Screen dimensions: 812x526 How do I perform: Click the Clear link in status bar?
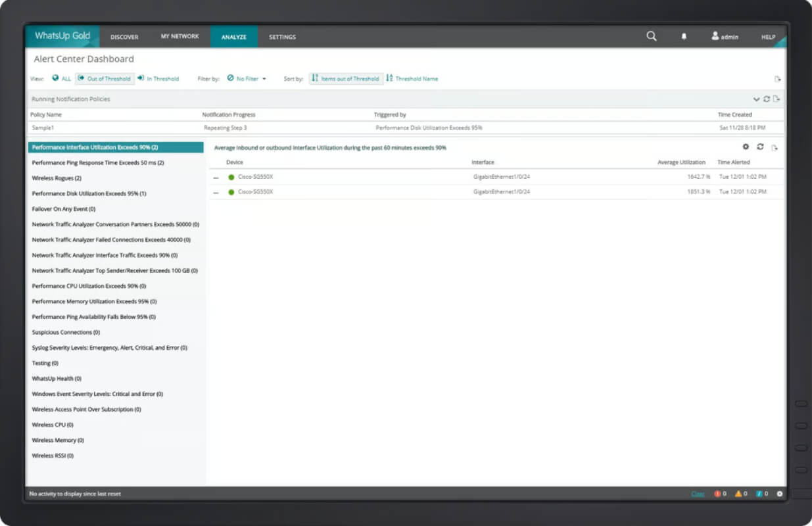coord(698,494)
